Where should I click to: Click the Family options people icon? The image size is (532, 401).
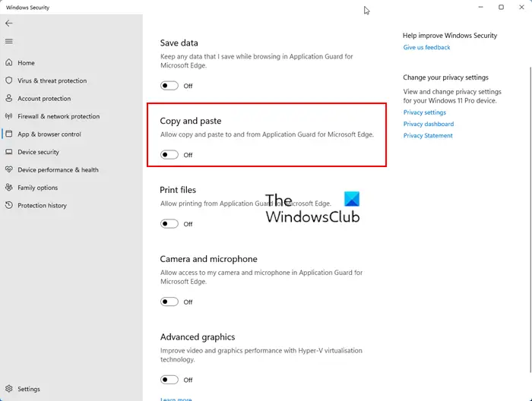pos(9,188)
